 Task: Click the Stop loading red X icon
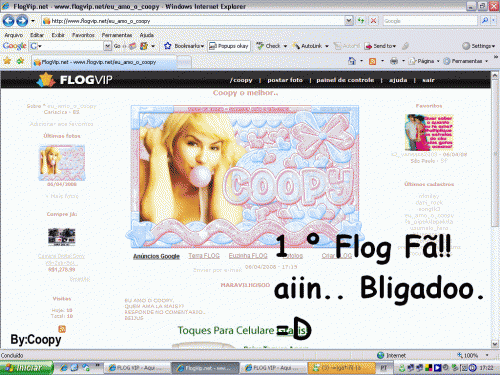(374, 21)
